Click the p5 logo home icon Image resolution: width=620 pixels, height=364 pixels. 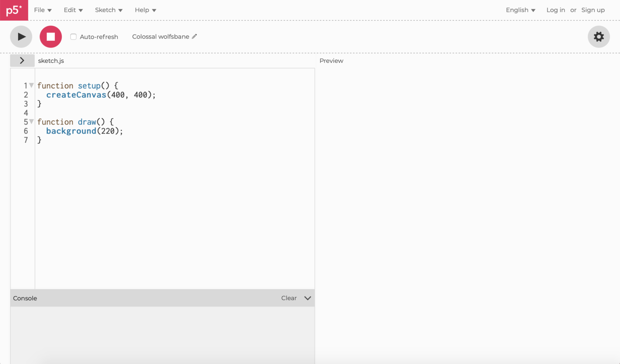point(14,10)
